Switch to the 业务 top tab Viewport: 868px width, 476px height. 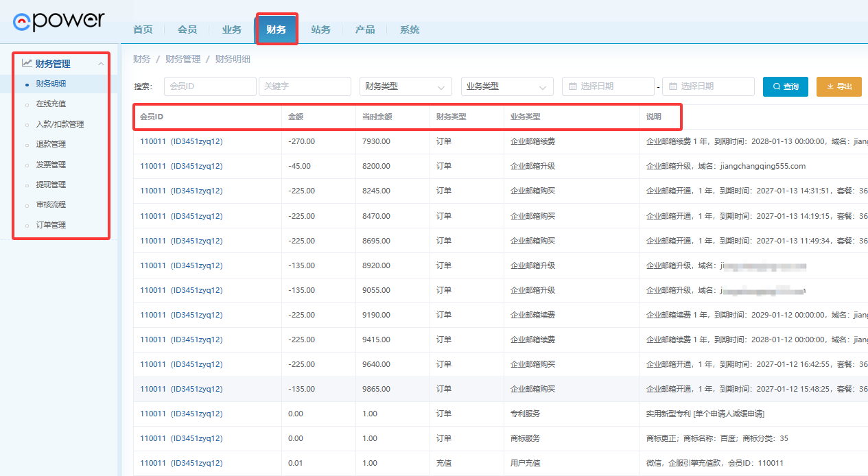click(x=232, y=29)
